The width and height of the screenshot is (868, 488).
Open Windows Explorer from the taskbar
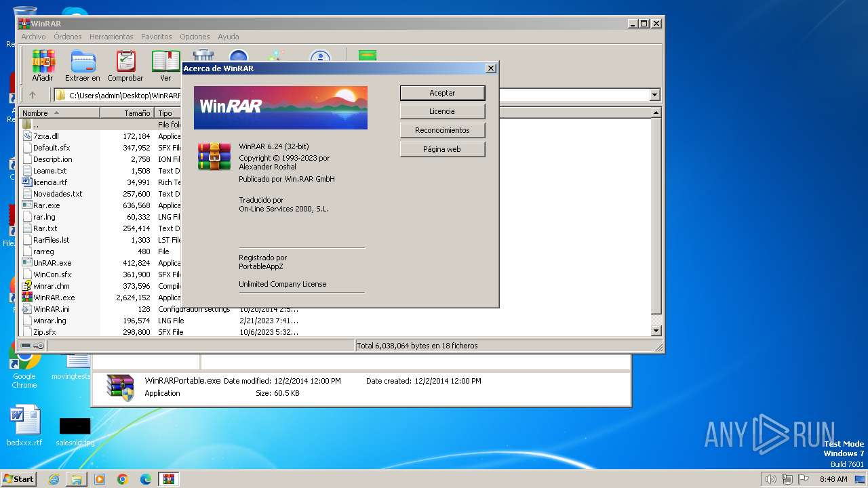(77, 479)
